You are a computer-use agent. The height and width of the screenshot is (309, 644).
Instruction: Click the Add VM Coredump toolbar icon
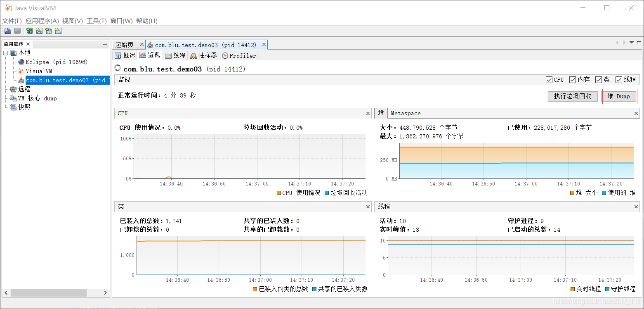pos(49,31)
